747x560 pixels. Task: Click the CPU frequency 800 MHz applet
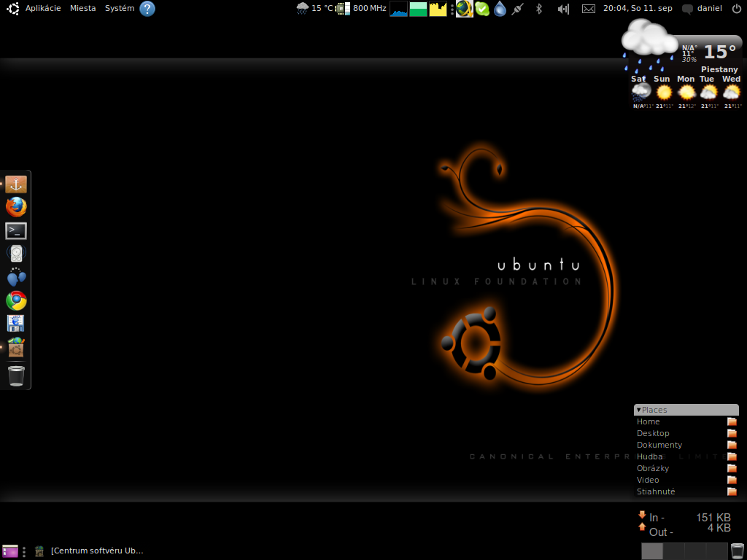361,8
